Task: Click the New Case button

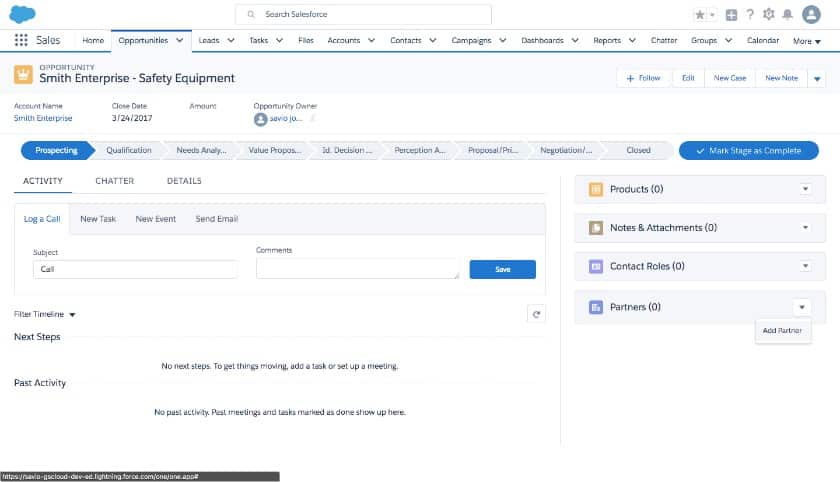Action: pos(730,78)
